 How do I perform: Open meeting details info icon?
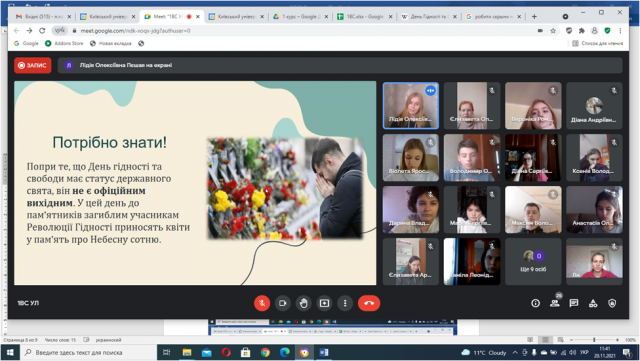pos(536,303)
